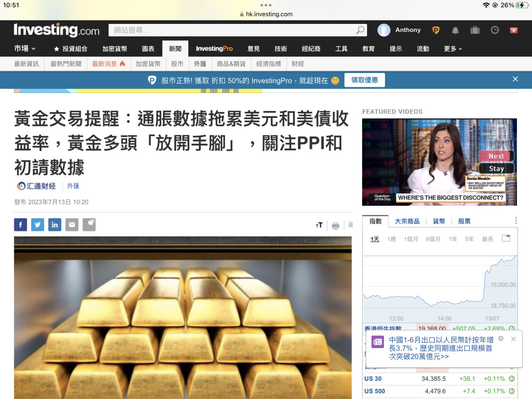Open the InvestingPro menu item
This screenshot has height=399, width=532.
214,49
